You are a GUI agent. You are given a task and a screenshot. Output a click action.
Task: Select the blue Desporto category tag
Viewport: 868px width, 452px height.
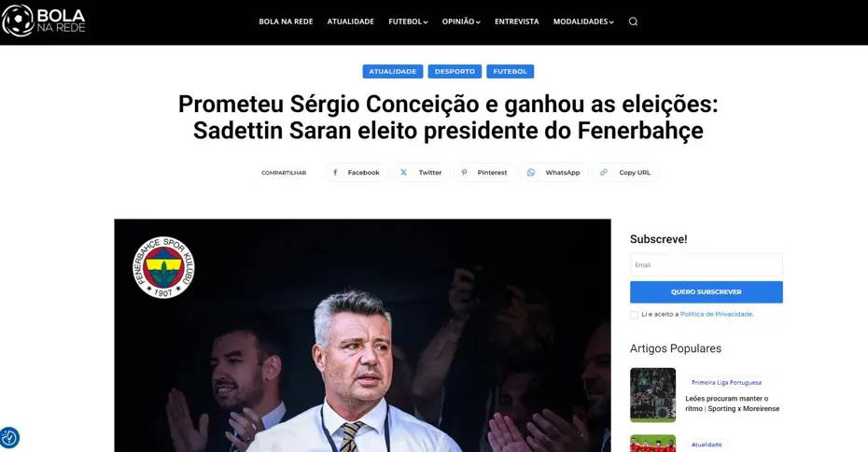pos(455,72)
